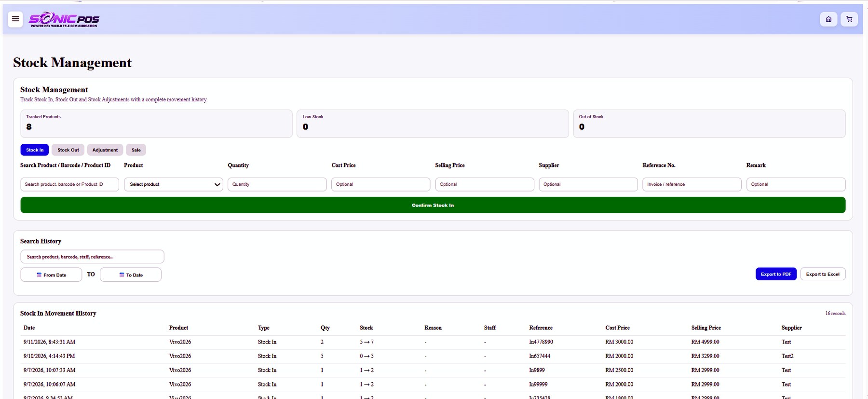Screen dimensions: 868x399
Task: Focus the Search product barcode field
Action: [x=69, y=184]
